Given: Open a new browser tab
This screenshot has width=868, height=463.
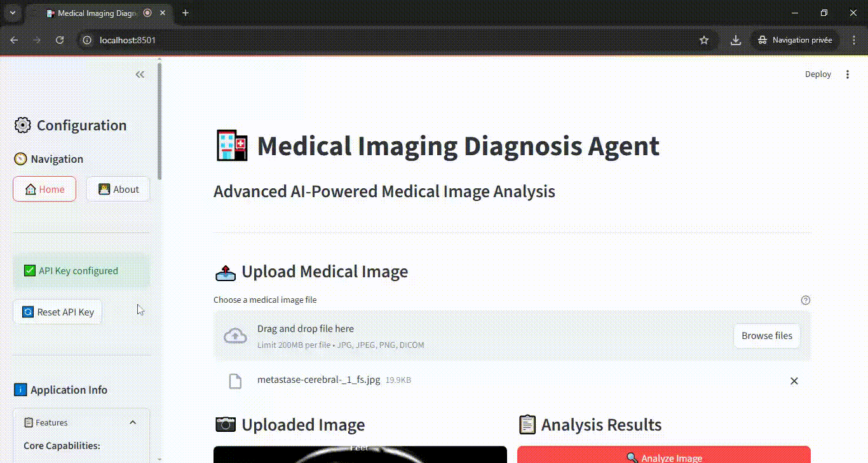Looking at the screenshot, I should point(186,13).
